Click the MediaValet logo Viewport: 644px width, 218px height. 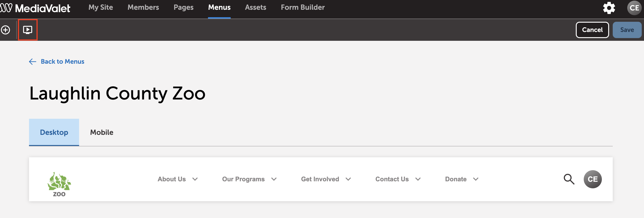[35, 8]
